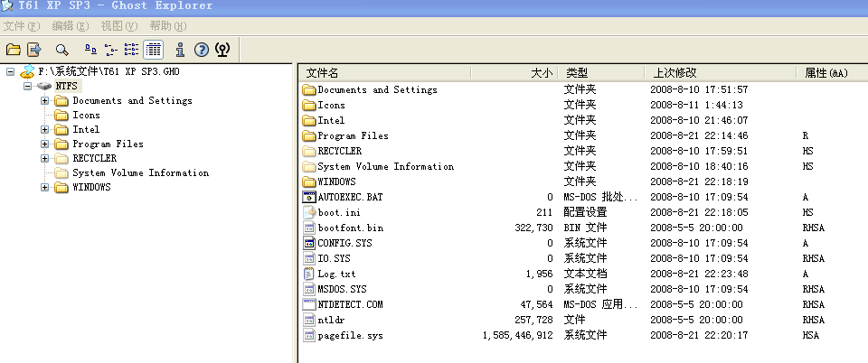Select System Volume Information in file list
Viewport: 868px width, 363px height.
(385, 166)
